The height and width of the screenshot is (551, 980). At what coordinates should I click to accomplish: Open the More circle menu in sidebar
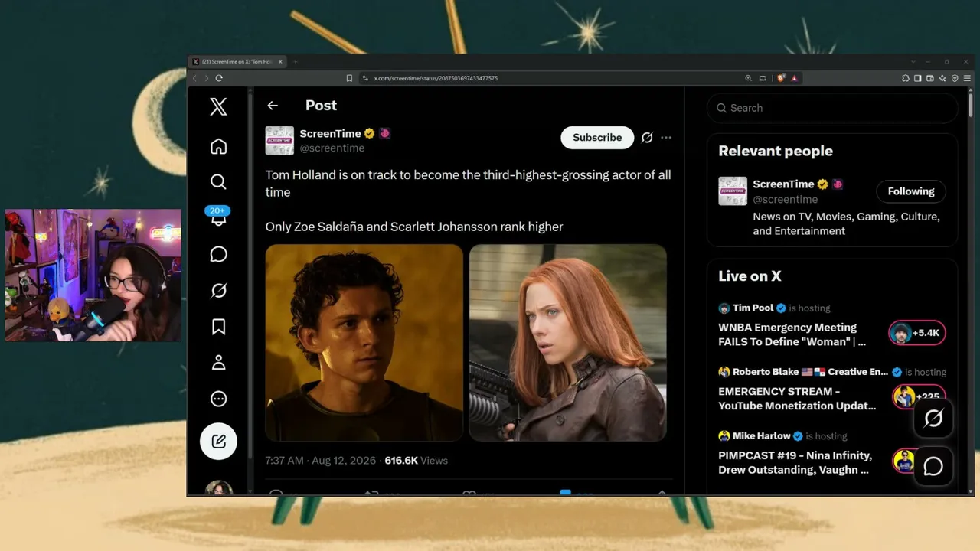pyautogui.click(x=218, y=399)
